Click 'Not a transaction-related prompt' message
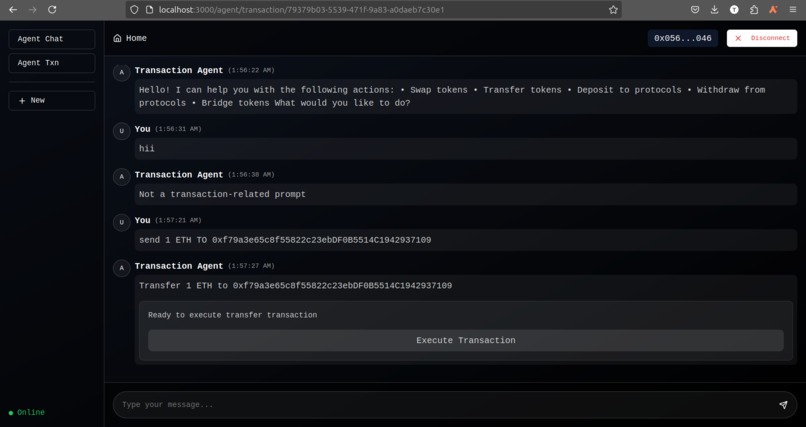This screenshot has width=806, height=427. pos(466,194)
